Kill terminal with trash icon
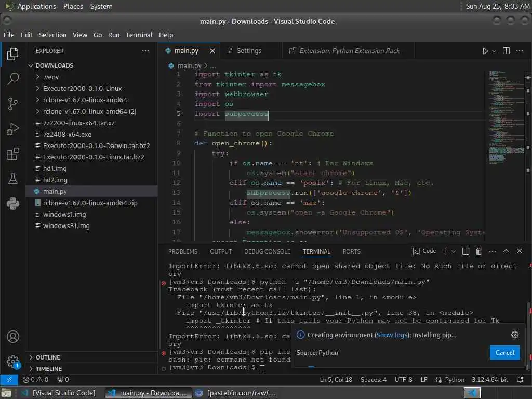The height and width of the screenshot is (399, 532). tap(478, 251)
